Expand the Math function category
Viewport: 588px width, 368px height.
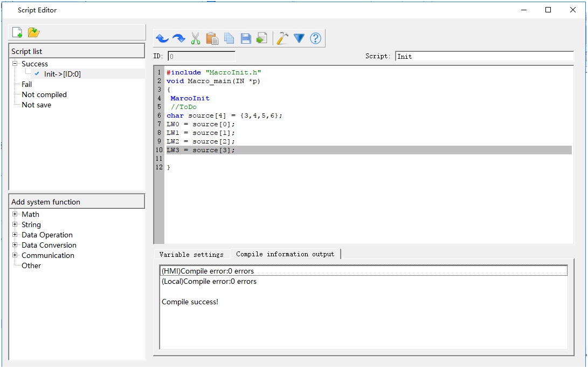(x=15, y=214)
